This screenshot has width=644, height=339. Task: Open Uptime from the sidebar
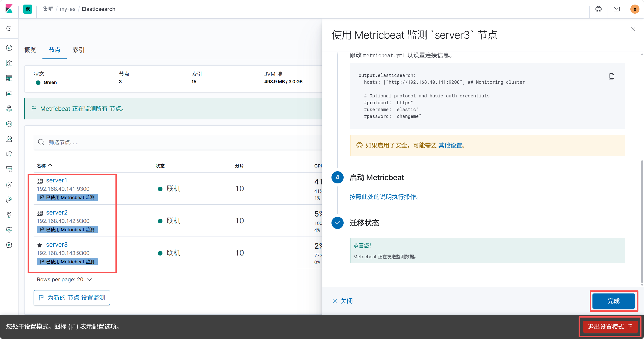9,184
